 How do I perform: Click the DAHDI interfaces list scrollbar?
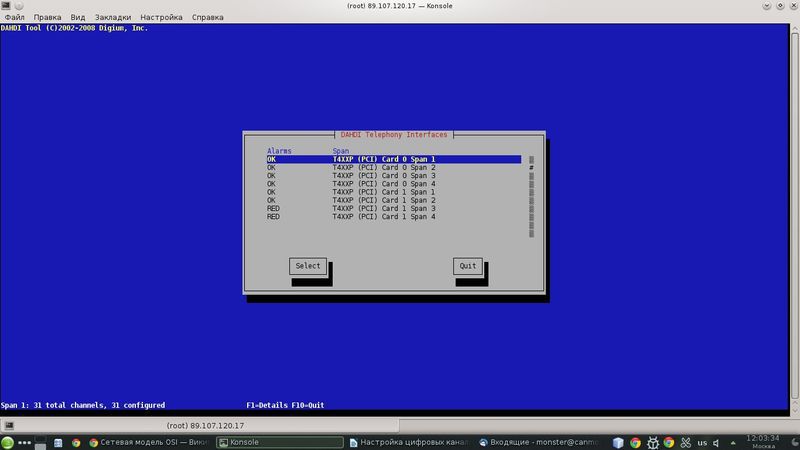click(x=531, y=195)
